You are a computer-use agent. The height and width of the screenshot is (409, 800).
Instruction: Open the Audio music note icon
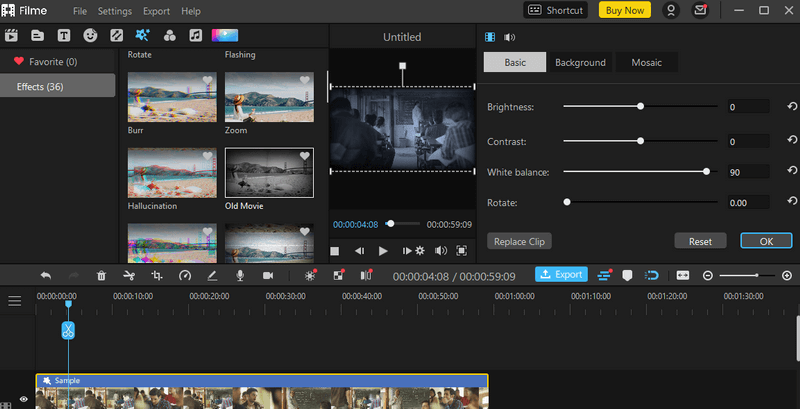point(195,36)
